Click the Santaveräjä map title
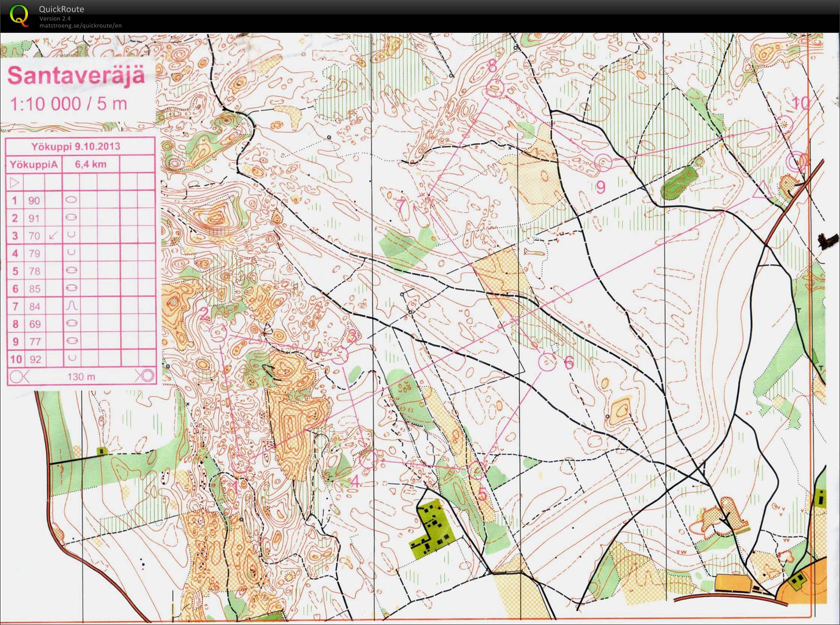 pos(76,76)
